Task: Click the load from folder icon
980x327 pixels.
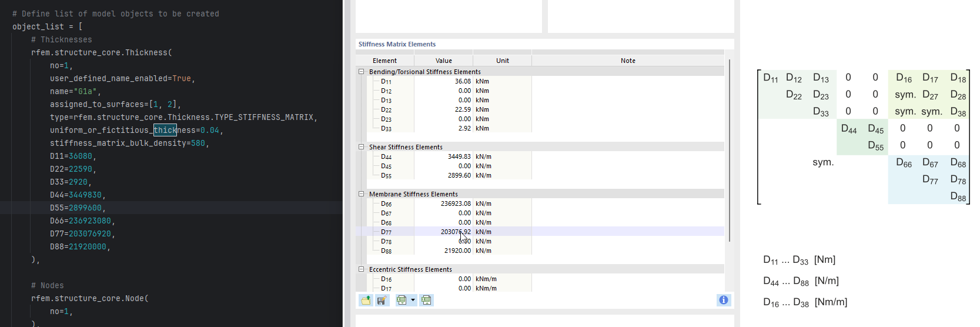Action: tap(366, 301)
